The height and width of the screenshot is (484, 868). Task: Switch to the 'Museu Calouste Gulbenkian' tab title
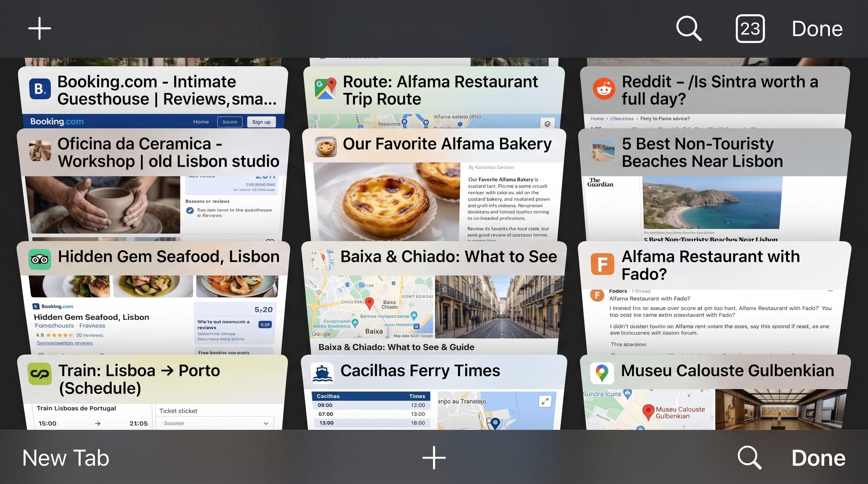728,371
